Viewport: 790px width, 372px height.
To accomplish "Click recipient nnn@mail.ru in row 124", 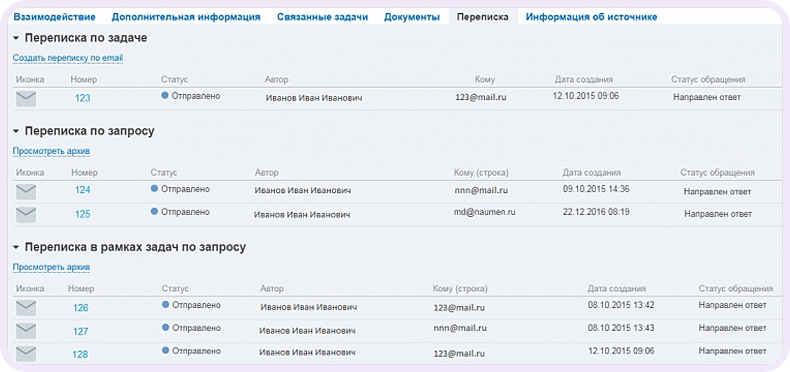I will [x=481, y=191].
